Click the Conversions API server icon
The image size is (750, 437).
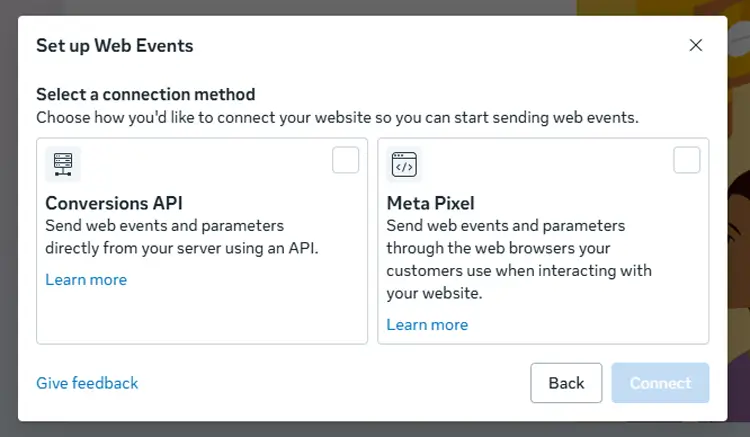pyautogui.click(x=63, y=164)
